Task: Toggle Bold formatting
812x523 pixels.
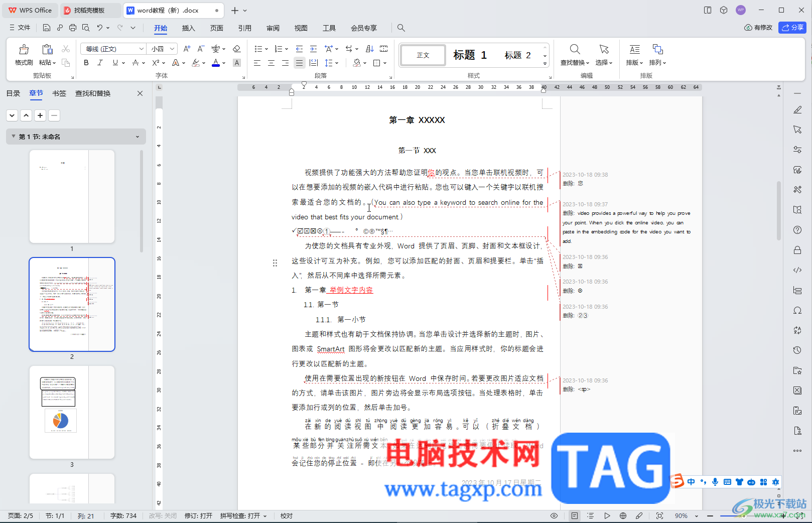Action: coord(86,63)
